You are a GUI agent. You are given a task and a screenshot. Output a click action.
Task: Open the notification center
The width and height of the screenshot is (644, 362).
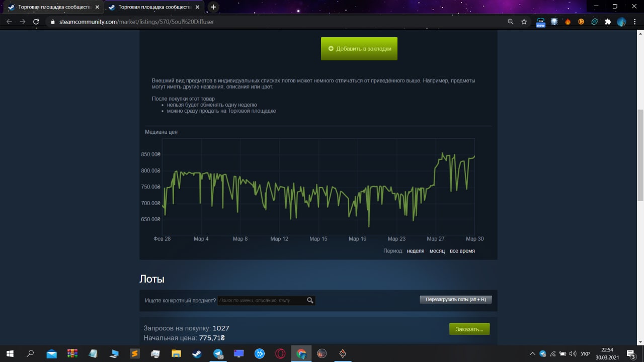[x=631, y=353]
